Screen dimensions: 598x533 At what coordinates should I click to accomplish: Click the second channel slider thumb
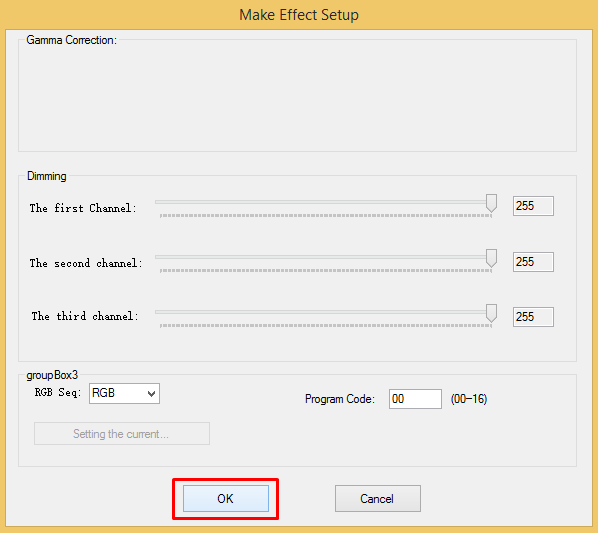(491, 258)
